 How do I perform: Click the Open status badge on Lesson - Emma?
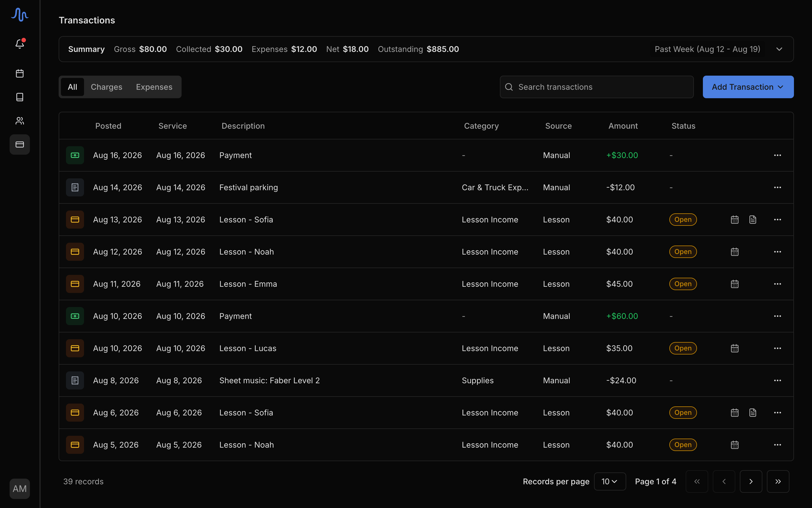[x=683, y=284]
